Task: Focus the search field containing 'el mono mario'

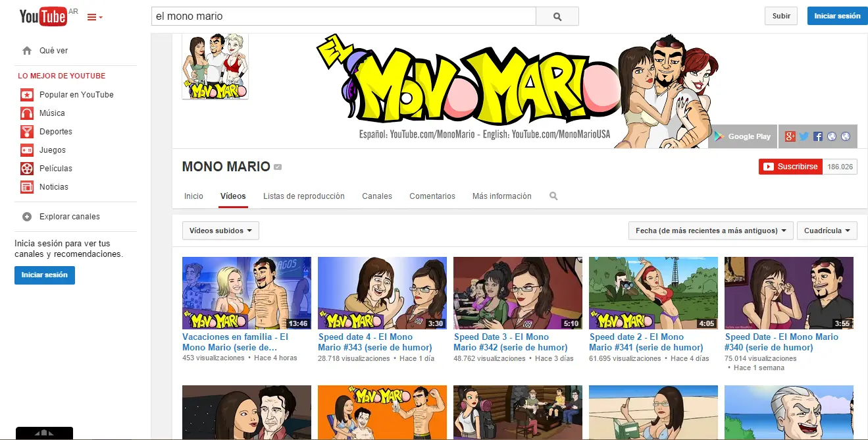Action: point(344,16)
